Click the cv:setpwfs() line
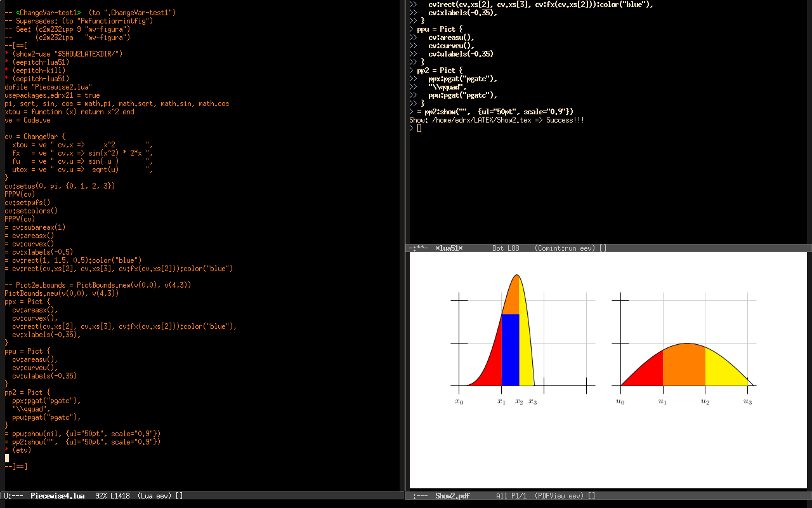Screen dimensions: 812x508 [x=27, y=203]
